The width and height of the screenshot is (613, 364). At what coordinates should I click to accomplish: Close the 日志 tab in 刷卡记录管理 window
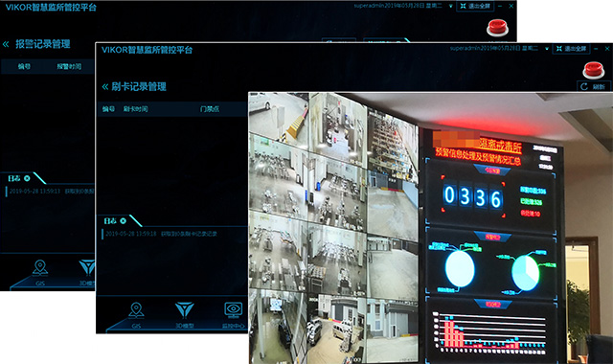click(124, 221)
